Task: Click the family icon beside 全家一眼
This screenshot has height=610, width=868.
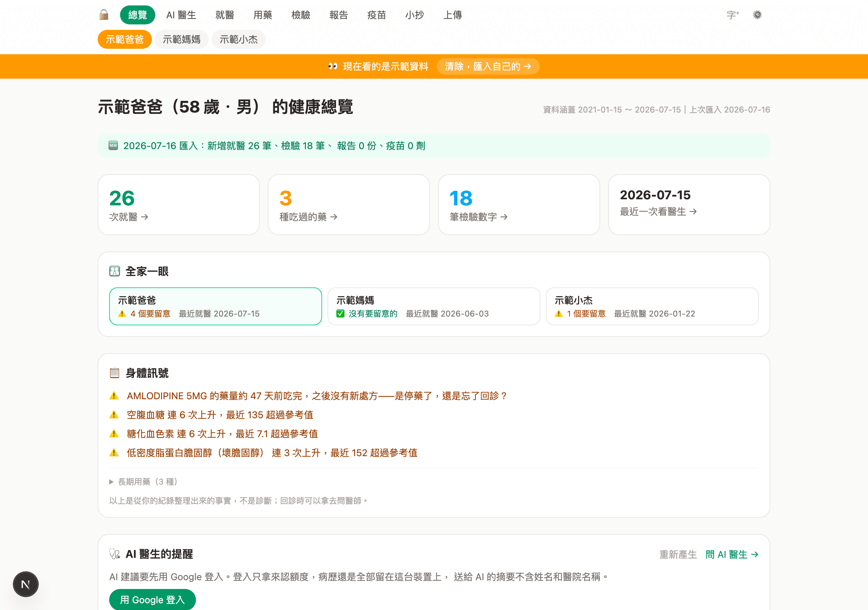Action: (115, 271)
